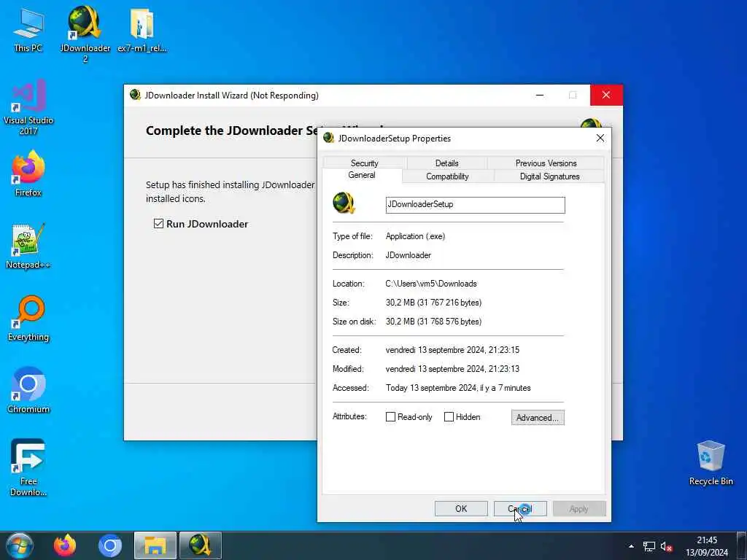747x560 pixels.
Task: Open File Explorer from the taskbar
Action: [155, 545]
